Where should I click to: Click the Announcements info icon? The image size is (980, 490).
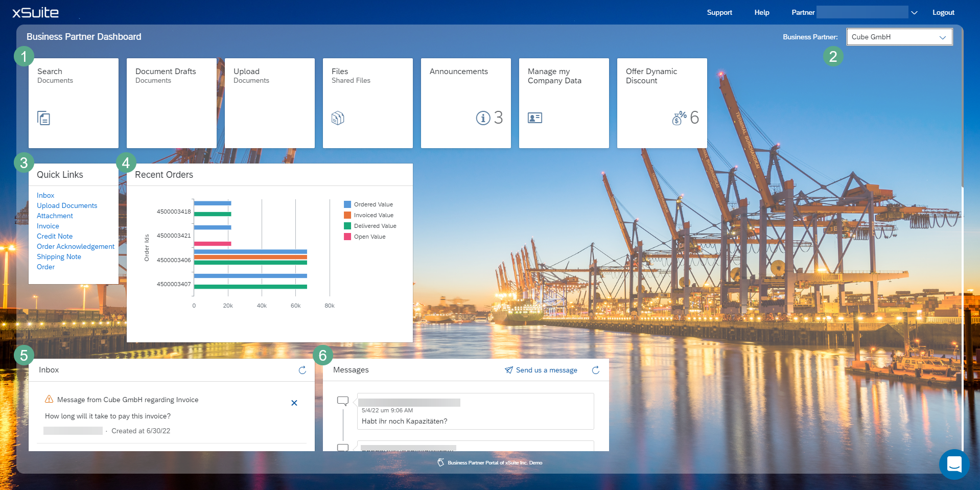(482, 118)
